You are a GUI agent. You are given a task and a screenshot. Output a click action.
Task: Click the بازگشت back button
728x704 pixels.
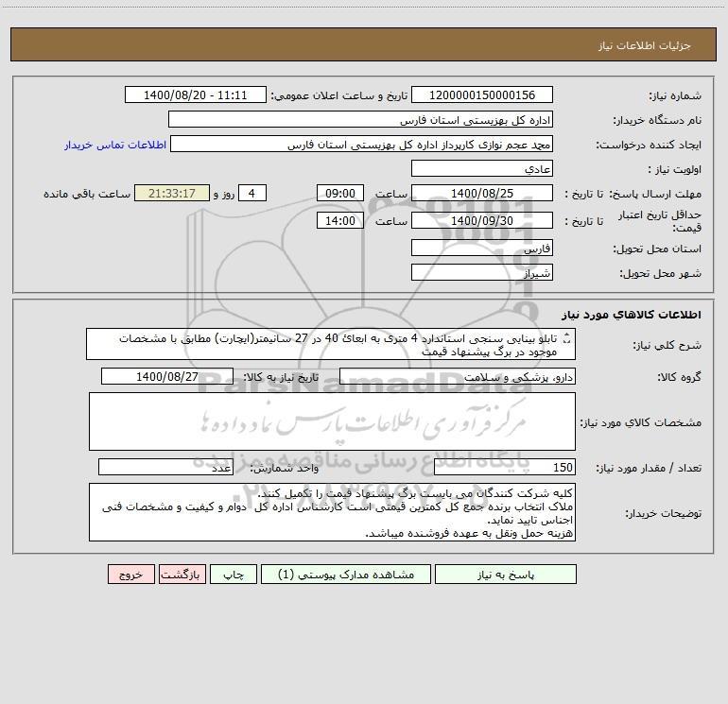[x=182, y=574]
